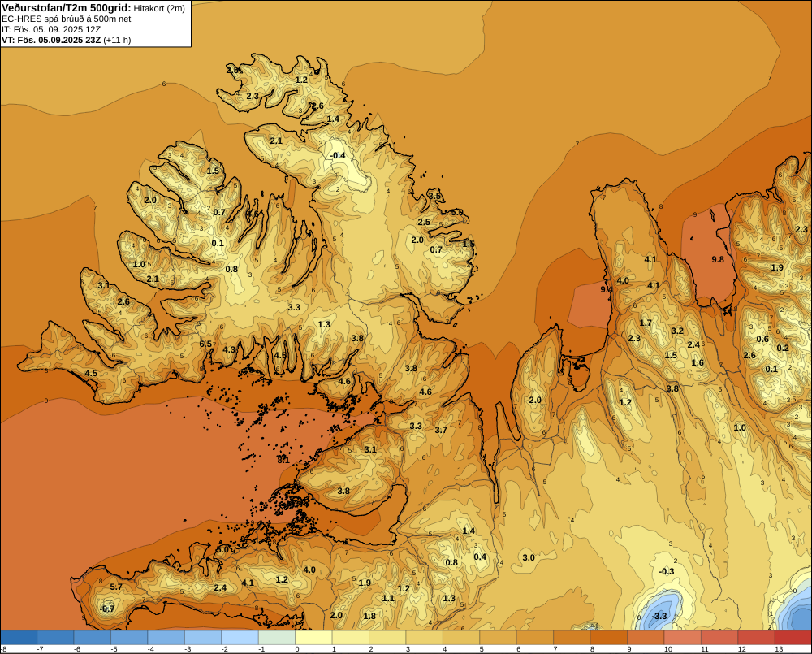Select the legend swatch between 8 and 9

pos(609,637)
